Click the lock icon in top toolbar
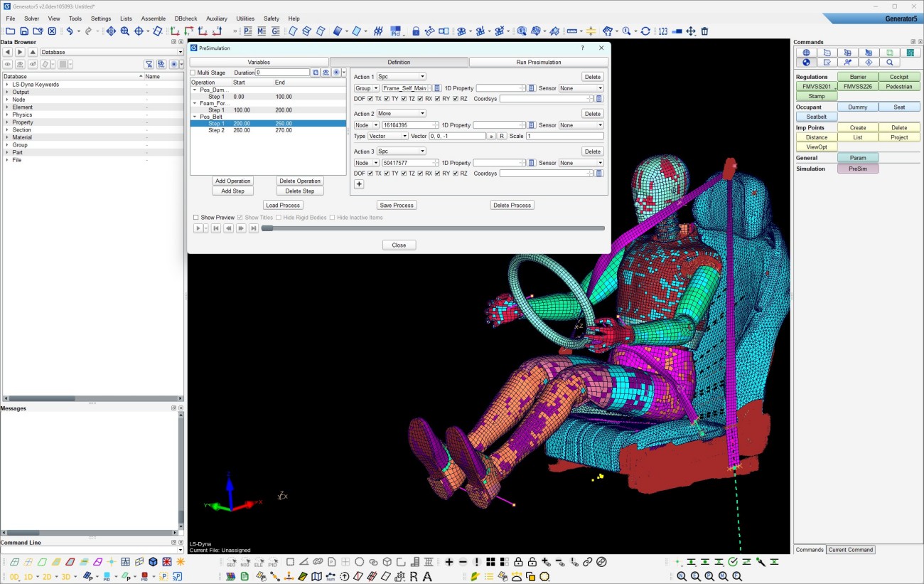This screenshot has width=924, height=584. 416,31
